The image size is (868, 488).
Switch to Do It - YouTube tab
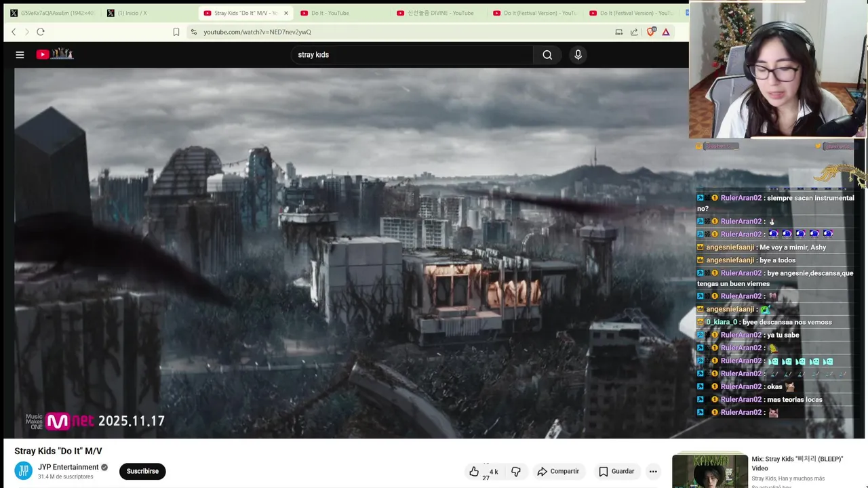tap(342, 13)
